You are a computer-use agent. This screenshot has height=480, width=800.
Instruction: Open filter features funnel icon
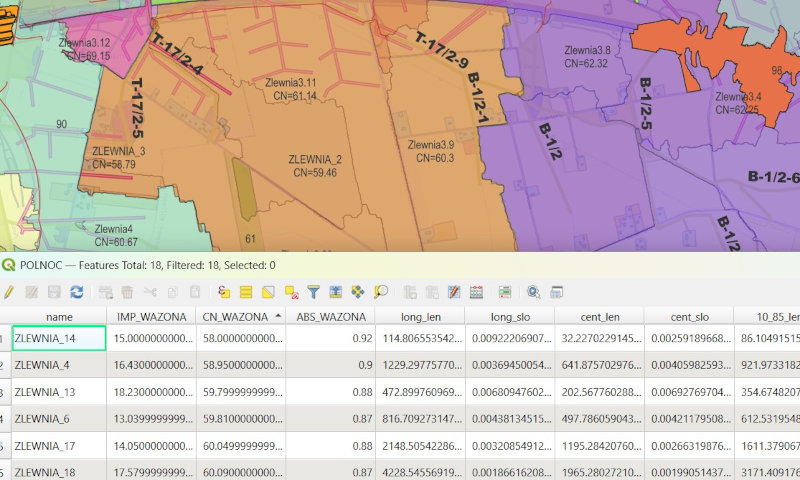(x=313, y=292)
